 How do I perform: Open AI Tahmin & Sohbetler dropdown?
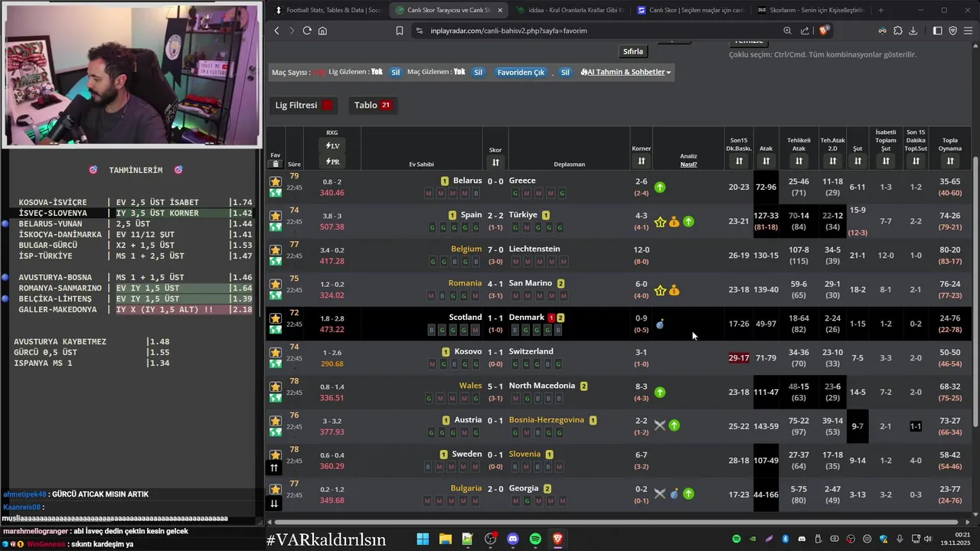click(626, 72)
